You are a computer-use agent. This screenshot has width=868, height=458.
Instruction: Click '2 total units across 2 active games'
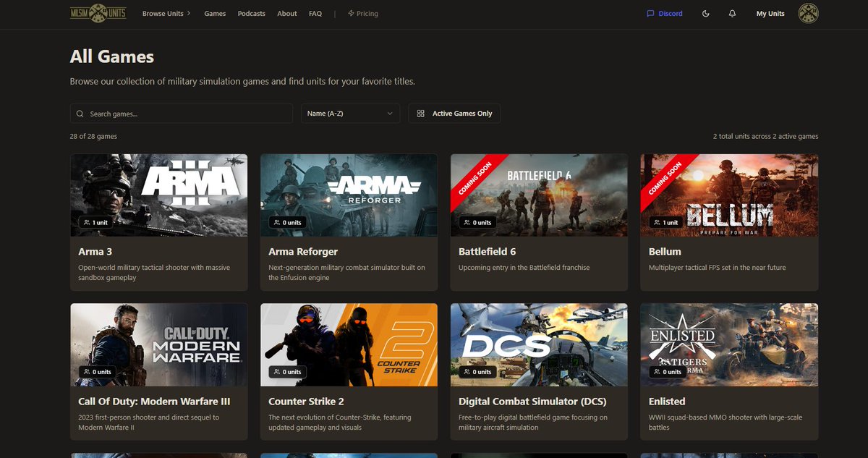[x=766, y=136]
